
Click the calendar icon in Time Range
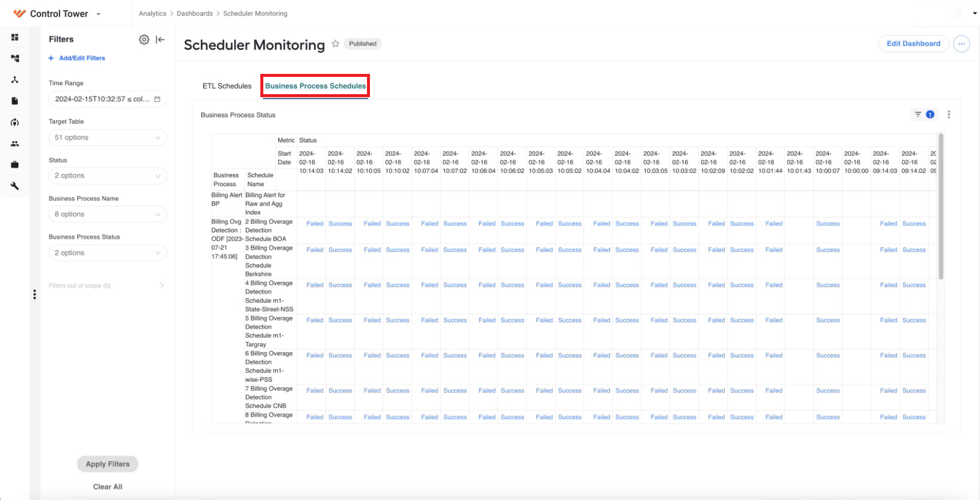tap(157, 99)
